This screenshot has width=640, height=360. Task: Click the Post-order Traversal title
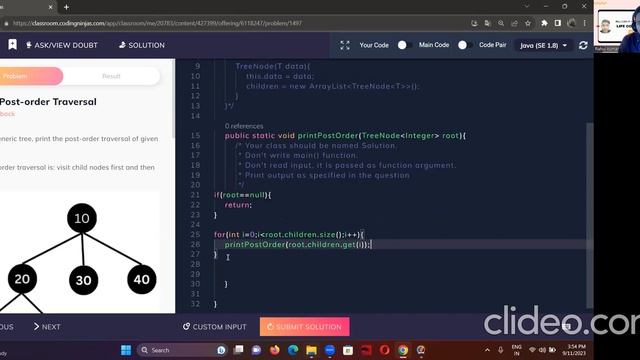click(48, 102)
